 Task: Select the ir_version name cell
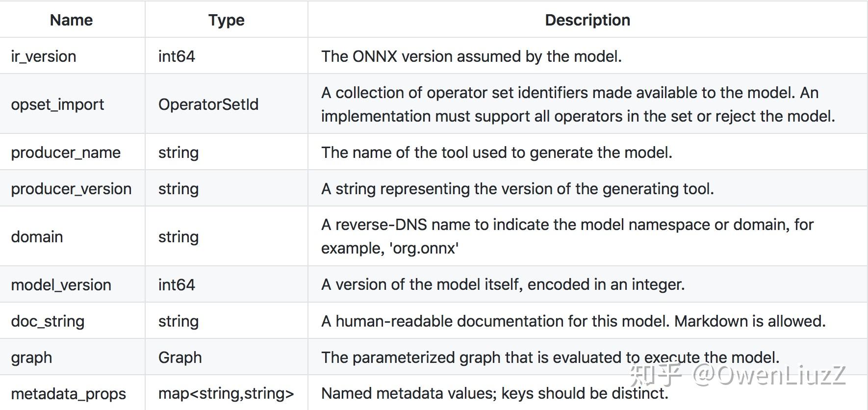pyautogui.click(x=44, y=56)
